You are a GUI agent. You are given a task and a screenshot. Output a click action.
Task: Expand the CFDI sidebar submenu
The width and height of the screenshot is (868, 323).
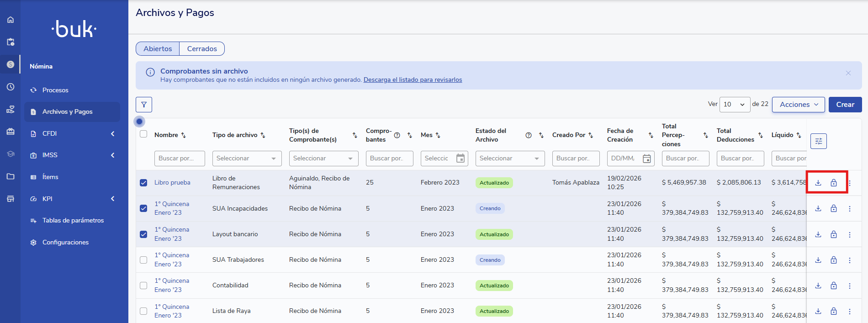[72, 133]
